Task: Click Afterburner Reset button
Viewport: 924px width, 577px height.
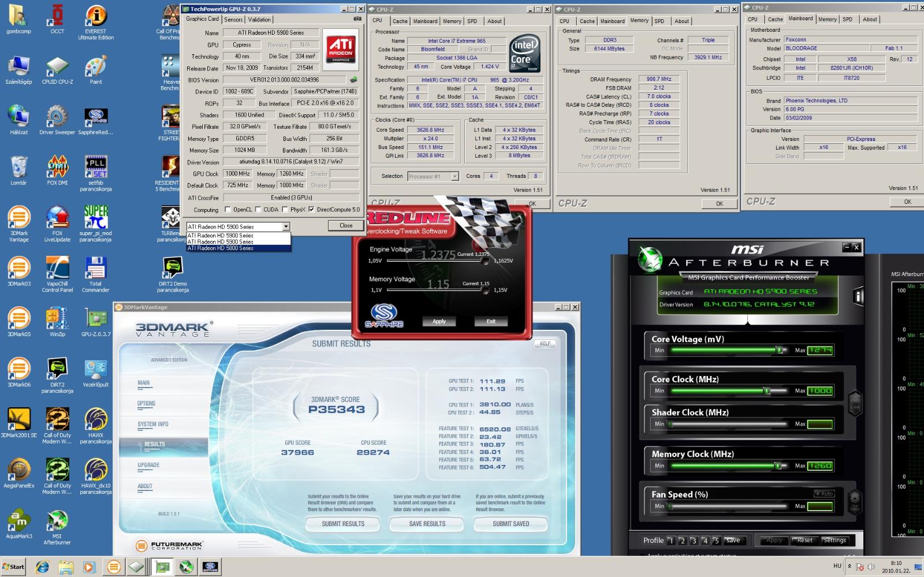Action: [804, 541]
